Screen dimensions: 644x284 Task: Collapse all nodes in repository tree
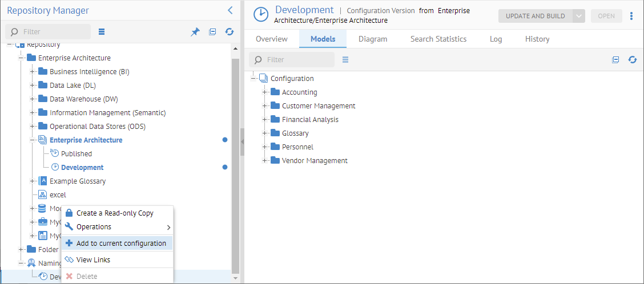[x=212, y=32]
